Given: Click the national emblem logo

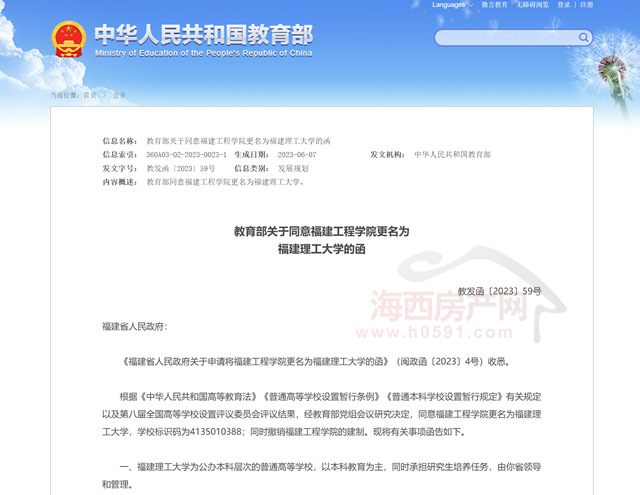Looking at the screenshot, I should click(x=69, y=39).
